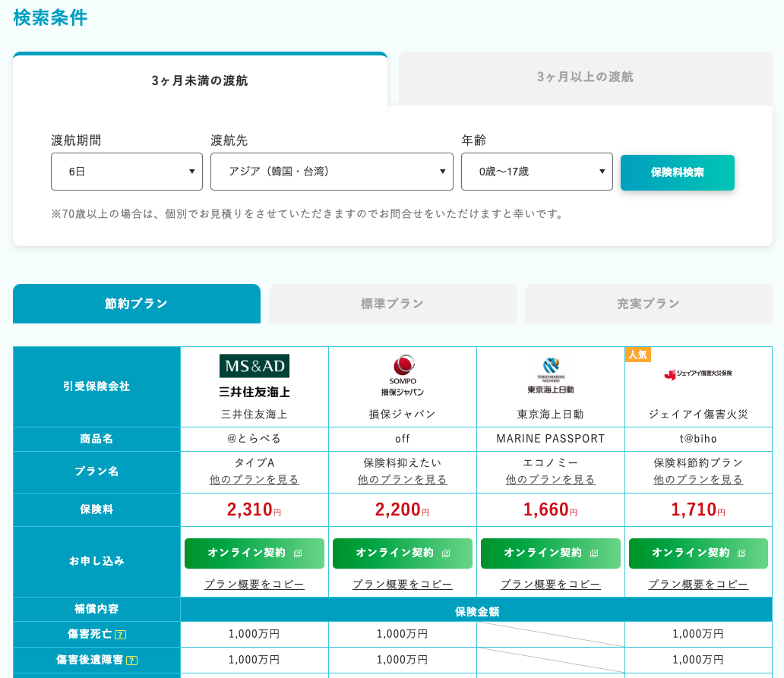784x678 pixels.
Task: Open the 渡航期間 dropdown showing 6日
Action: 127,172
